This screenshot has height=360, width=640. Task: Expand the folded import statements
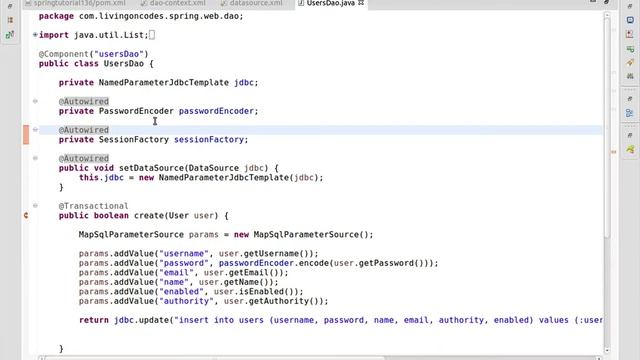(35, 35)
